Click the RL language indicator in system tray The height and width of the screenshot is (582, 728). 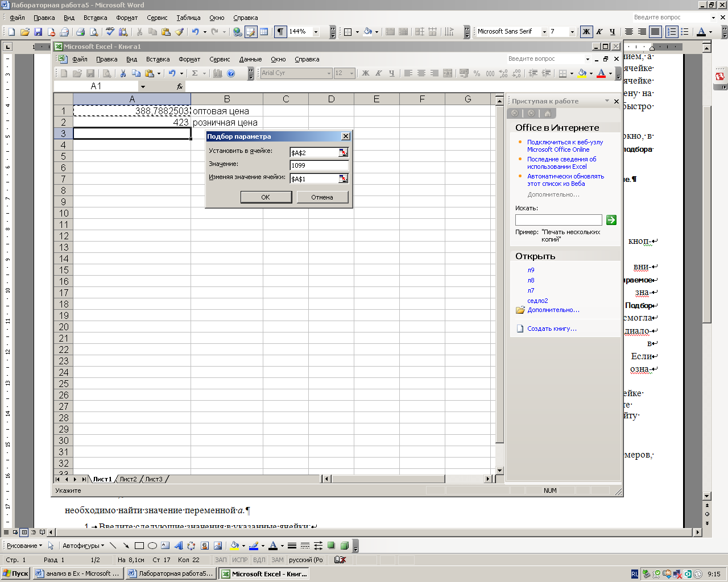click(x=635, y=574)
